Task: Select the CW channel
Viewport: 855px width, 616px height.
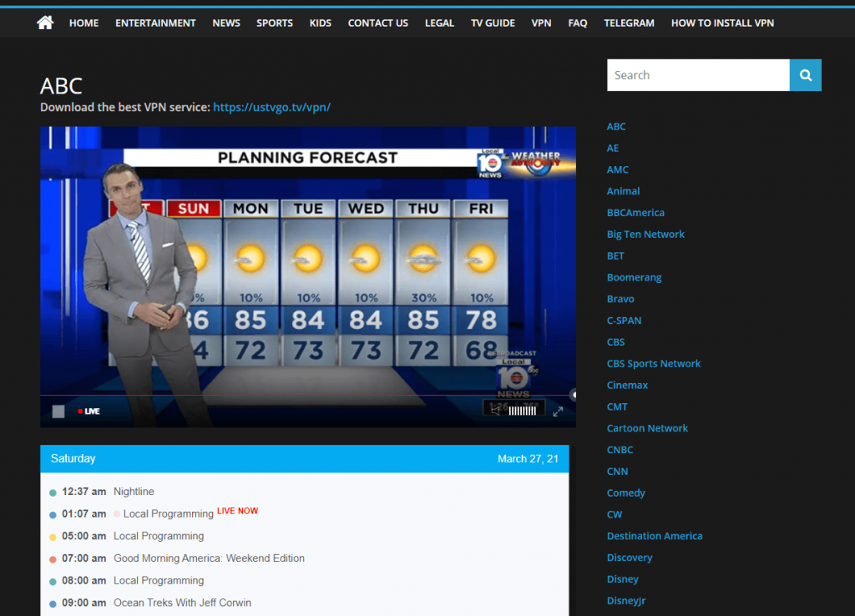Action: 615,514
